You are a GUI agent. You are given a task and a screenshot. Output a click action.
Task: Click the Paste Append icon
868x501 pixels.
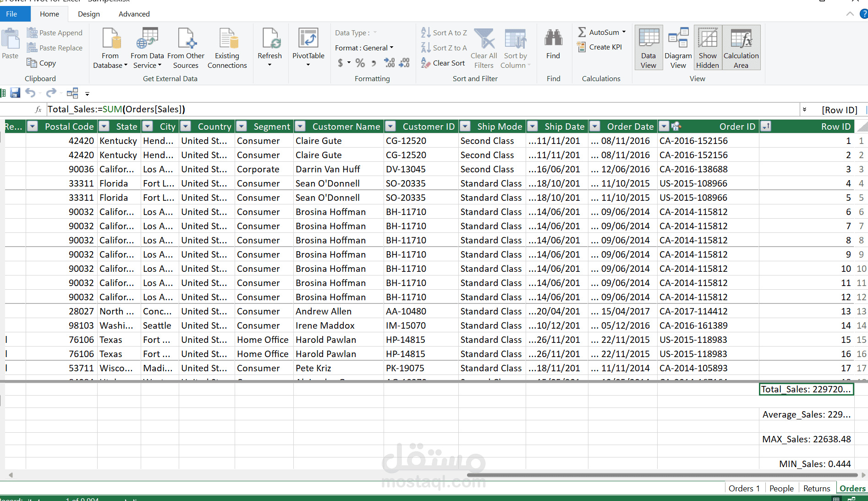(32, 33)
